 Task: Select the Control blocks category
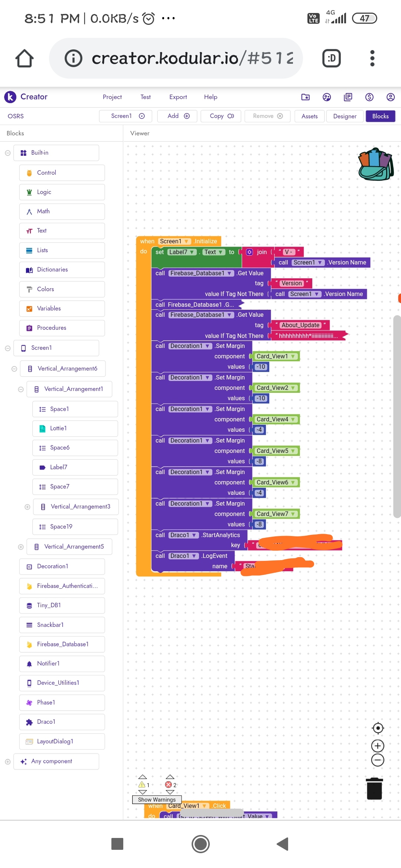(x=62, y=173)
